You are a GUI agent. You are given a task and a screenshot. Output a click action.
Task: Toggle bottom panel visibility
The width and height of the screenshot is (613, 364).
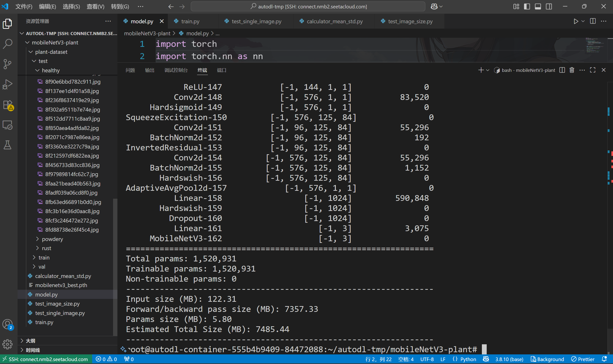(538, 7)
